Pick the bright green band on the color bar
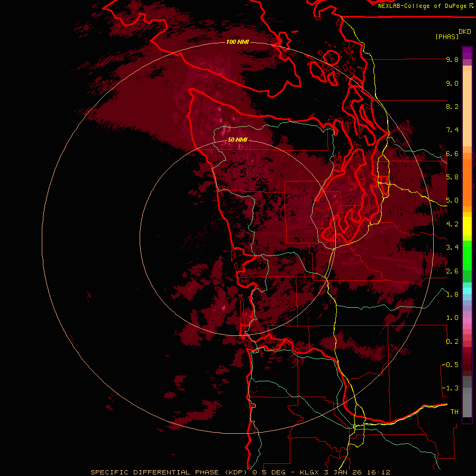The height and width of the screenshot is (476, 476). (467, 255)
